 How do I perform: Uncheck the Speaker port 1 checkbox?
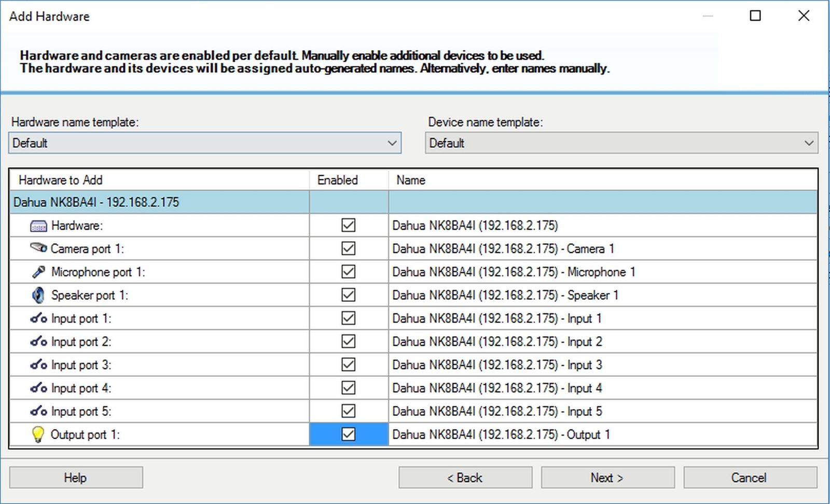(x=348, y=295)
